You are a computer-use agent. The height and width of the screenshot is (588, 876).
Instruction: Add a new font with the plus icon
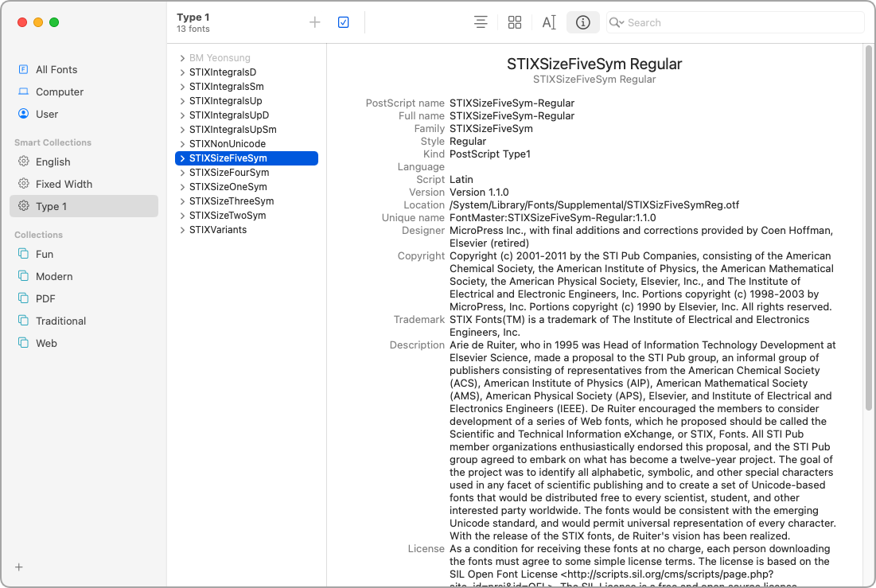313,22
